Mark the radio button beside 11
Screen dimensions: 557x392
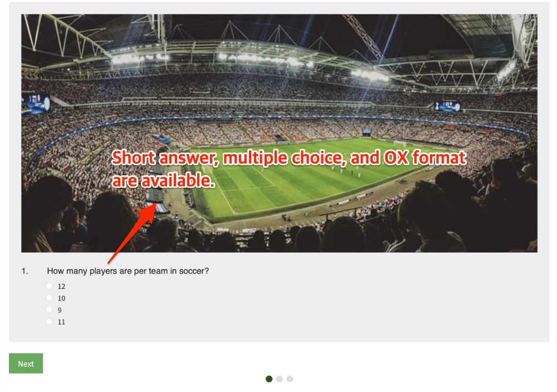click(49, 322)
